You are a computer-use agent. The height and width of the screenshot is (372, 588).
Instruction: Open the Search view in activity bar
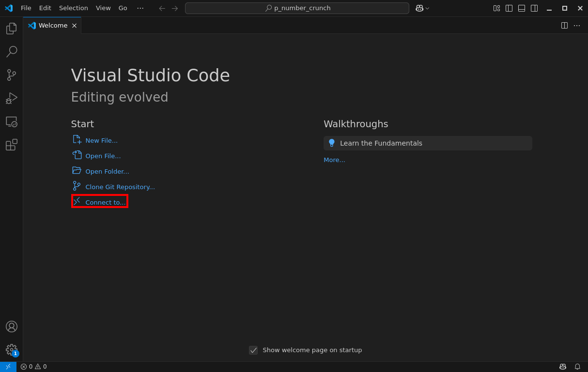(12, 52)
